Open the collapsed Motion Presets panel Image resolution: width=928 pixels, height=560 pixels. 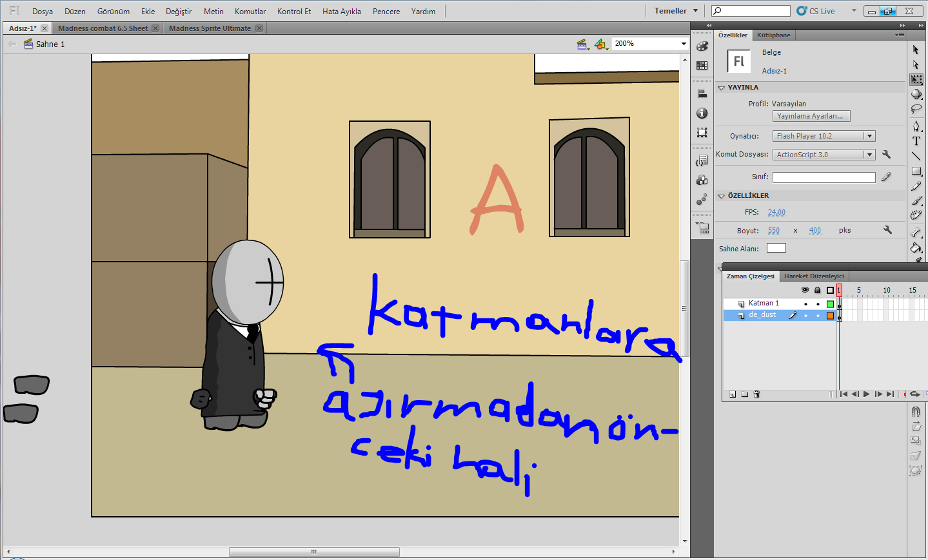pyautogui.click(x=702, y=199)
